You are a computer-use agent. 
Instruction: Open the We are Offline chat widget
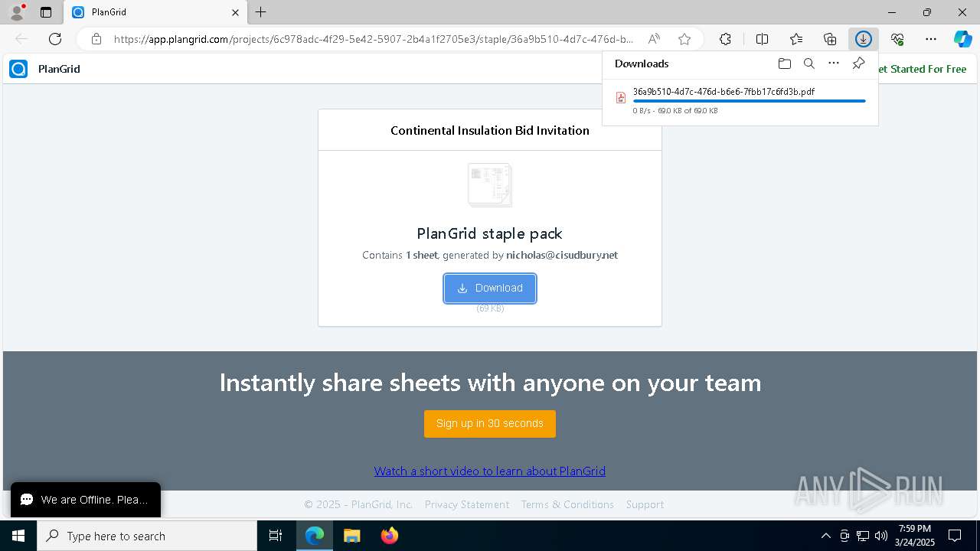click(x=86, y=500)
